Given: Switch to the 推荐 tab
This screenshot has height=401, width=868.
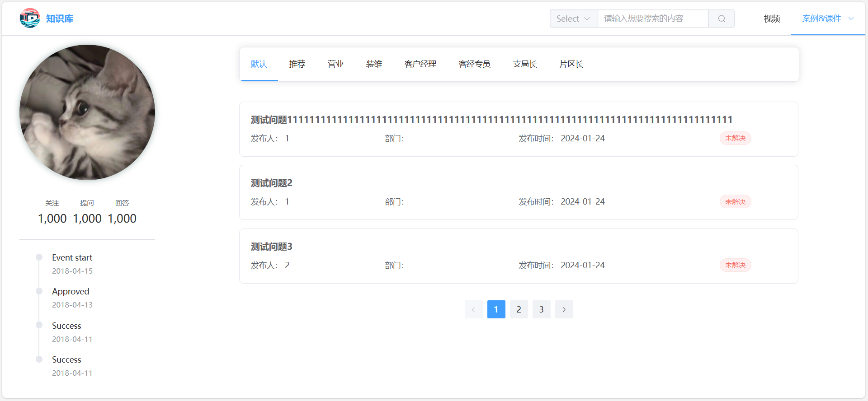Looking at the screenshot, I should coord(297,64).
